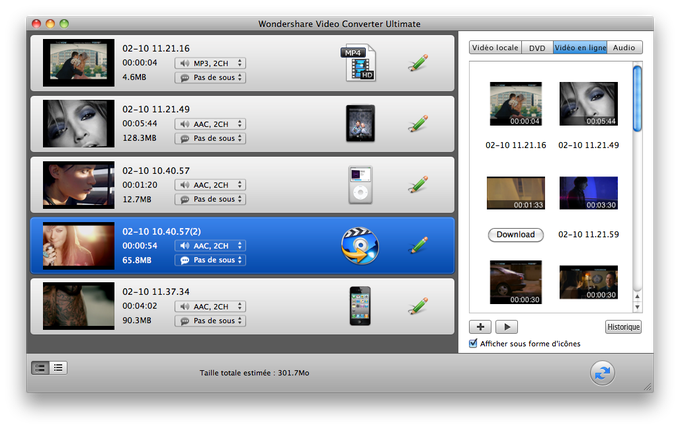680x429 pixels.
Task: Open AAC audio dropdown for 02-10 11.37.34
Action: click(210, 306)
